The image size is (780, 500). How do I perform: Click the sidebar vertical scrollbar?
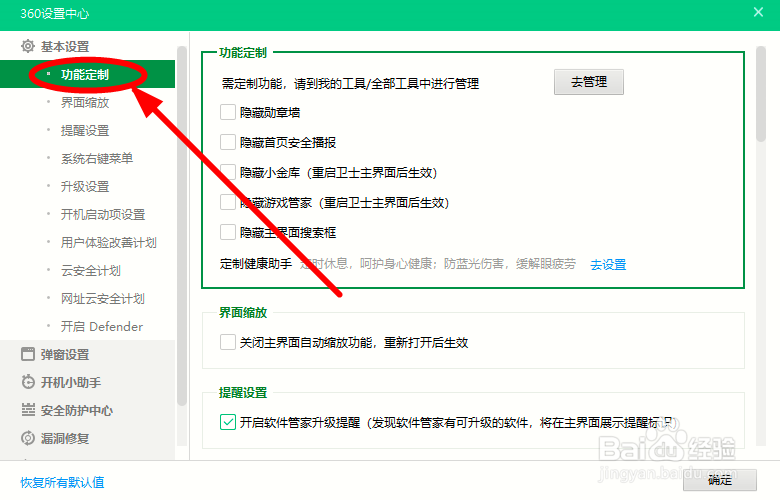[182, 226]
